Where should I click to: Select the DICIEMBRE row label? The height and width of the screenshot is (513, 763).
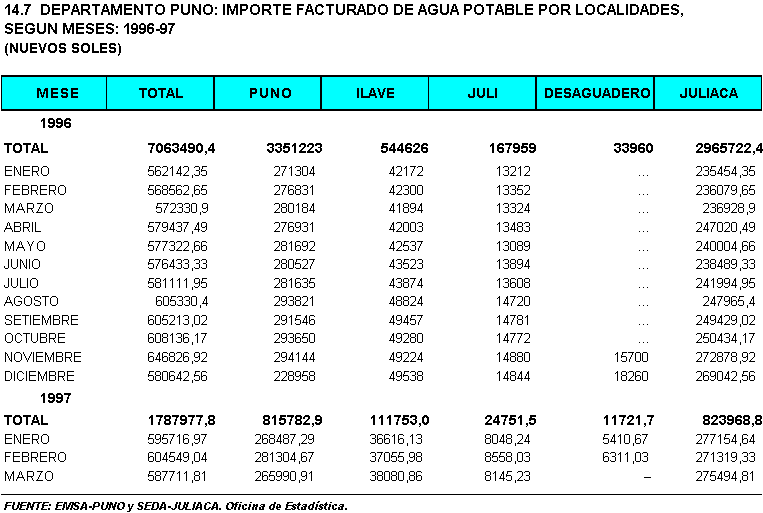tap(40, 376)
